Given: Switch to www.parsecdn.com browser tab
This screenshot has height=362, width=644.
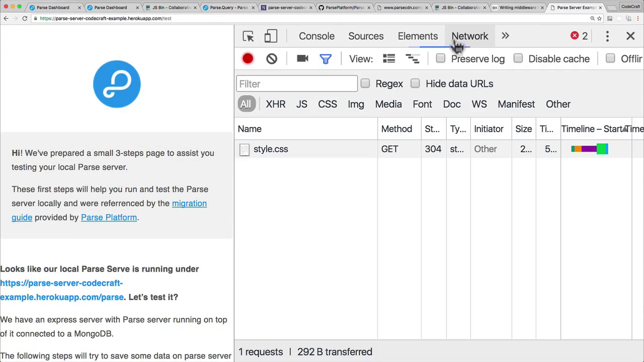Looking at the screenshot, I should [x=403, y=8].
